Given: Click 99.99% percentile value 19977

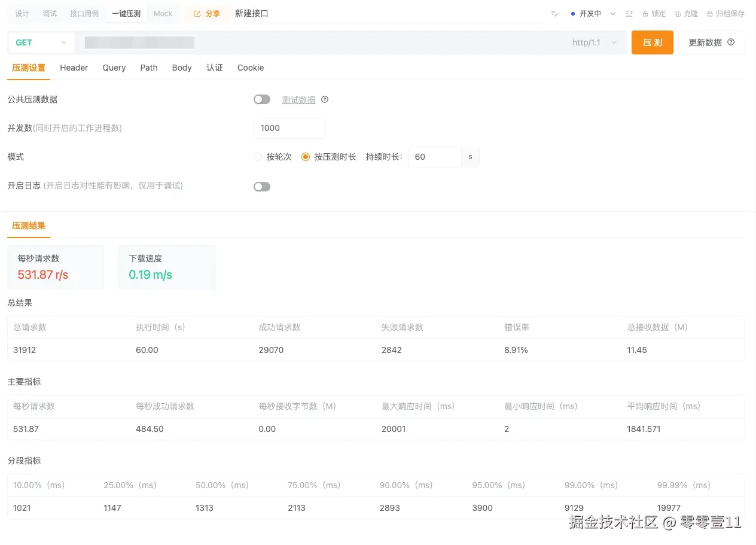Looking at the screenshot, I should point(669,508).
